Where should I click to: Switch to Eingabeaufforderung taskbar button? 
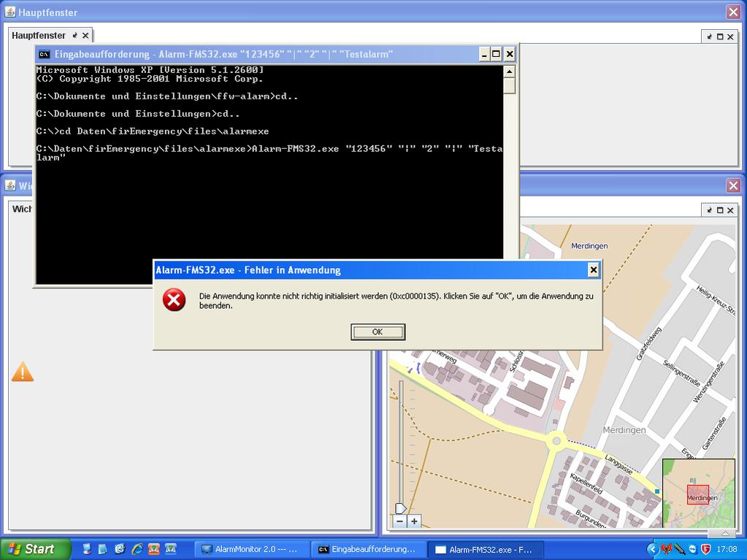[x=367, y=549]
